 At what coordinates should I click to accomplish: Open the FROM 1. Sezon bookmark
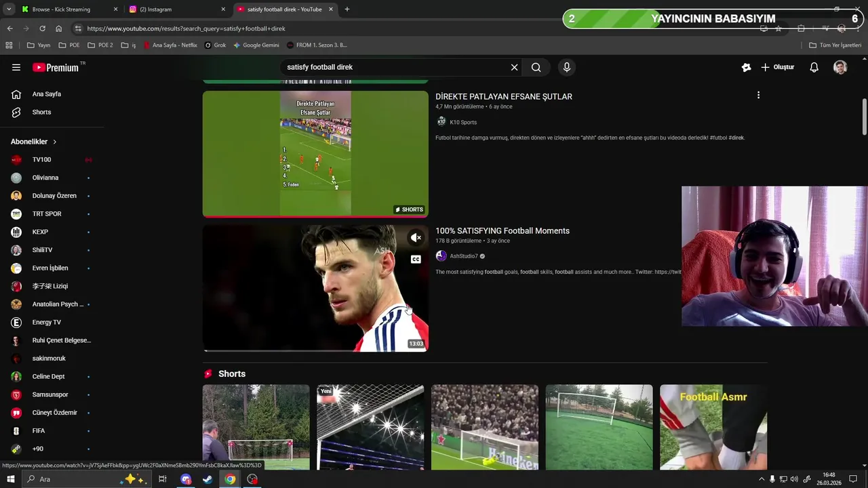tap(317, 45)
